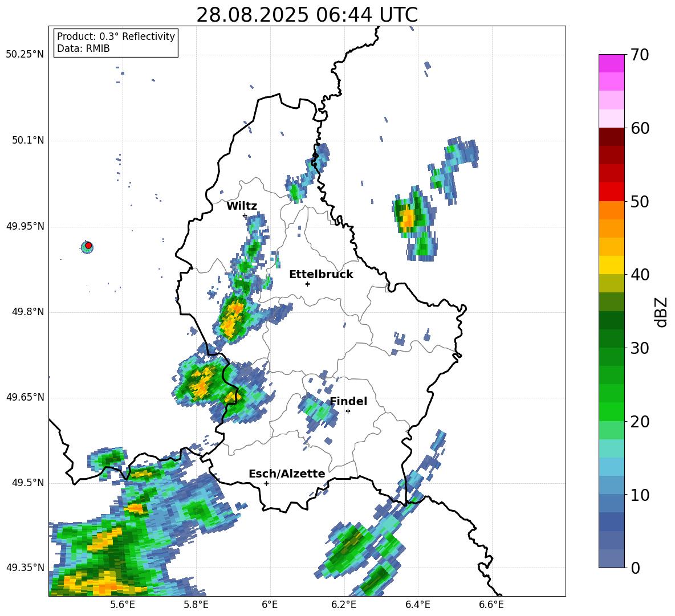The image size is (675, 616).
Task: Click the 'Data: RMIB' text
Action: (x=83, y=48)
